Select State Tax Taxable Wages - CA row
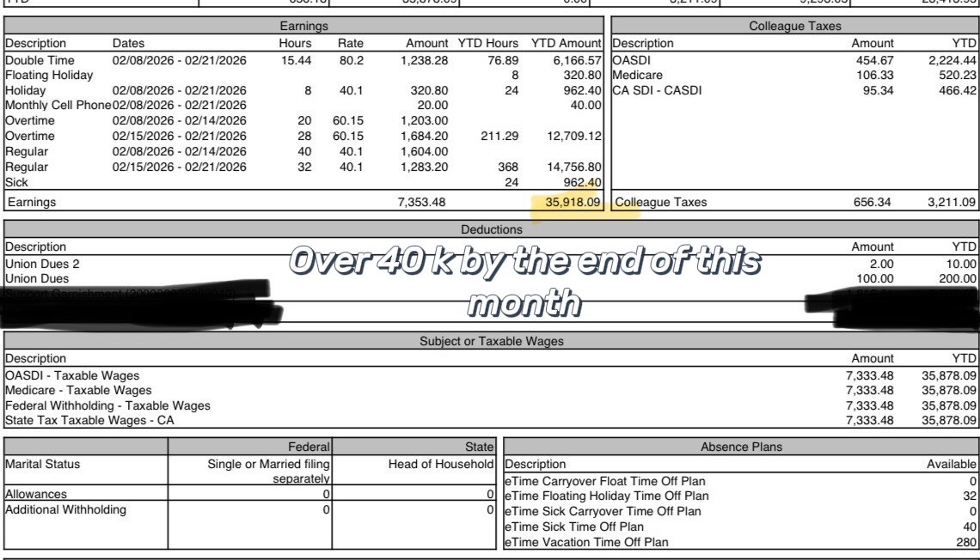Screen dimensions: 980x560 click(491, 420)
